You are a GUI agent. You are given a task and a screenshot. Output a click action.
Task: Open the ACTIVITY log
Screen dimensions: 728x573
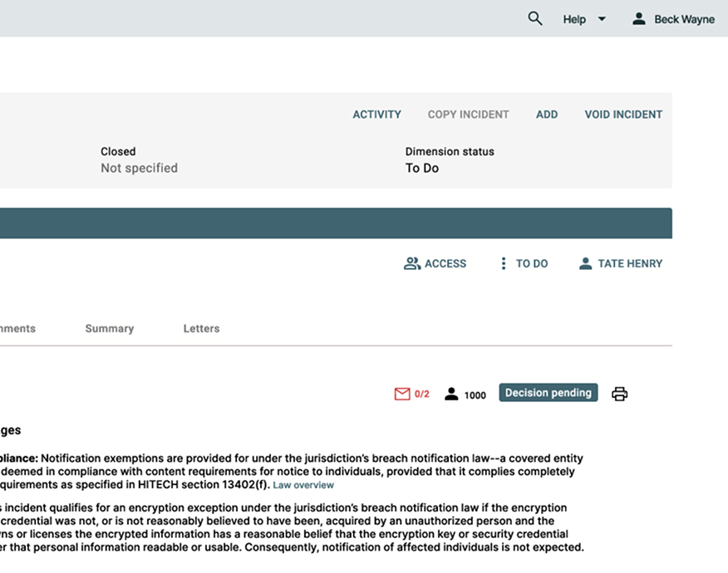pos(376,115)
